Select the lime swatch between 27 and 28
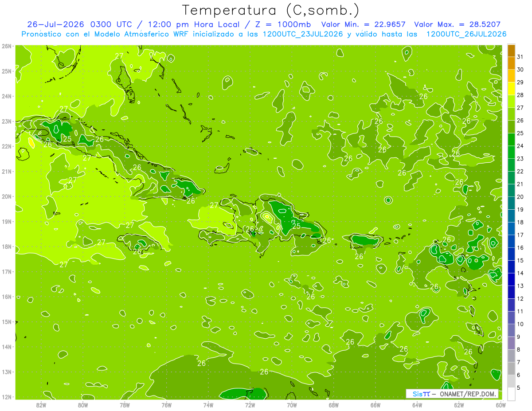 [x=511, y=101]
